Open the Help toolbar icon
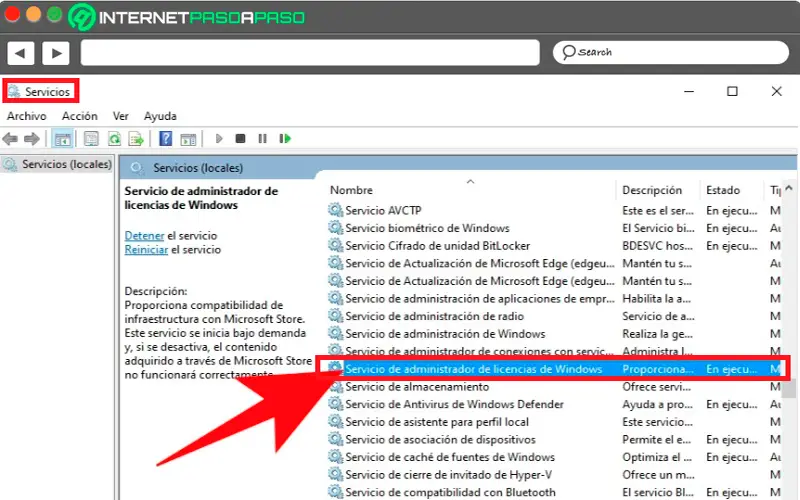The height and width of the screenshot is (500, 800). click(165, 139)
